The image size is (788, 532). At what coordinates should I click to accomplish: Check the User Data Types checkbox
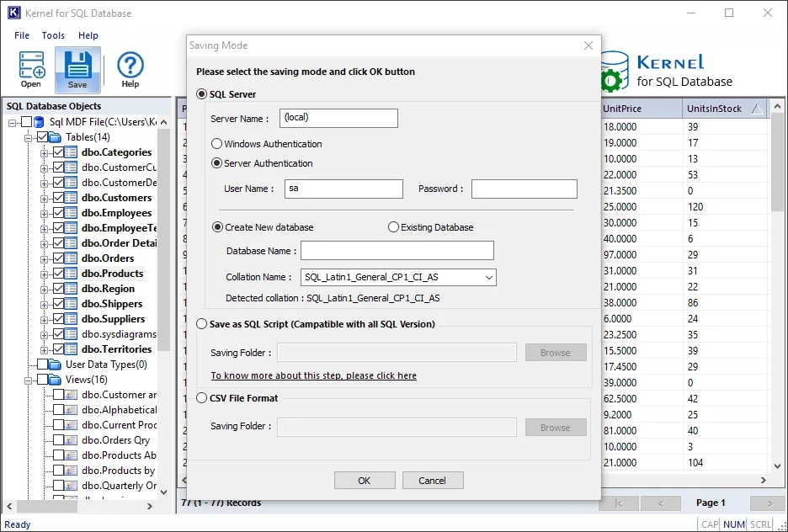click(x=43, y=364)
